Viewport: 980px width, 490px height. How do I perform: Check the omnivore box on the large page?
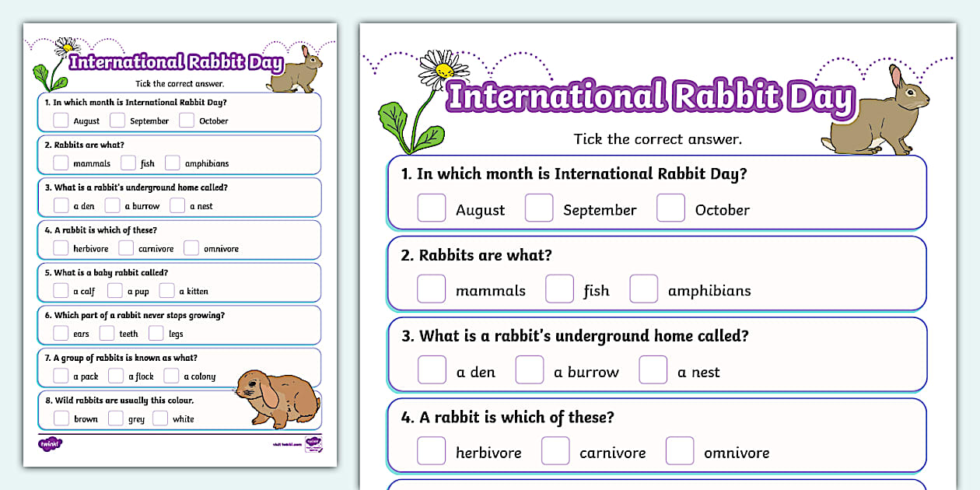(680, 450)
